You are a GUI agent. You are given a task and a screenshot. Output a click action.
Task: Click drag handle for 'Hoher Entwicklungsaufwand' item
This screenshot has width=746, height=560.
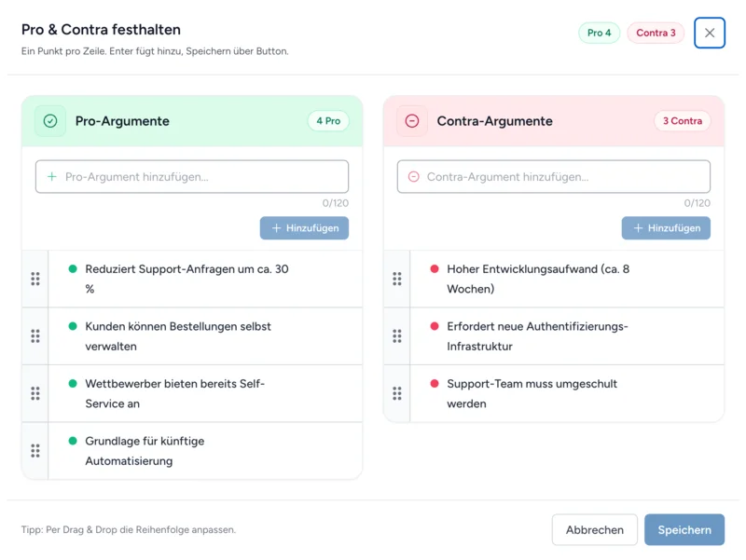pos(397,279)
